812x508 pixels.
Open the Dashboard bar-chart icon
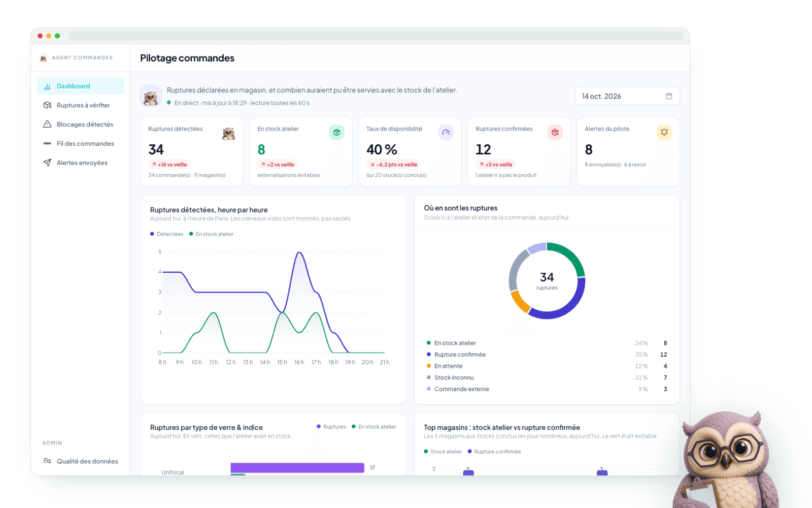click(x=47, y=86)
